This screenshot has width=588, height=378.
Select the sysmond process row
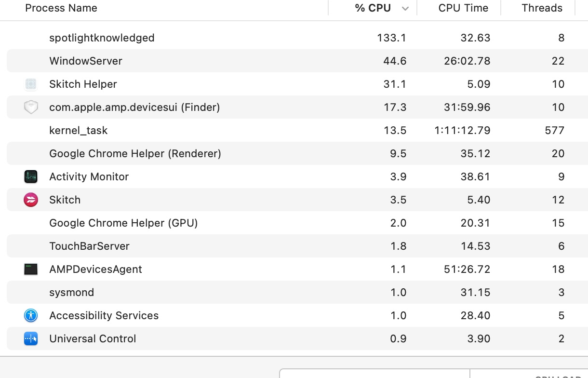tap(71, 292)
